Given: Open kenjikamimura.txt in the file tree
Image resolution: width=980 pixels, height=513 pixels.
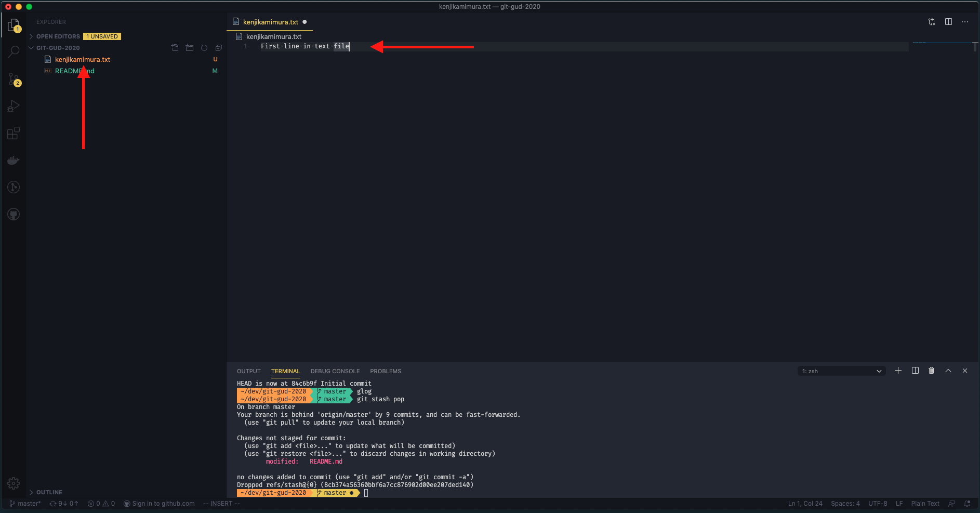Looking at the screenshot, I should tap(83, 59).
